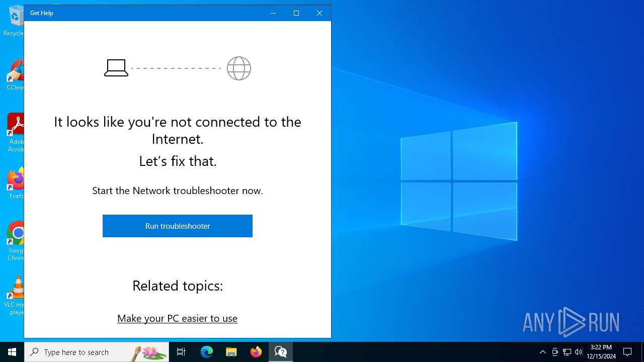Show hidden system tray icons
Screen dimensions: 644x362
[x=542, y=352]
